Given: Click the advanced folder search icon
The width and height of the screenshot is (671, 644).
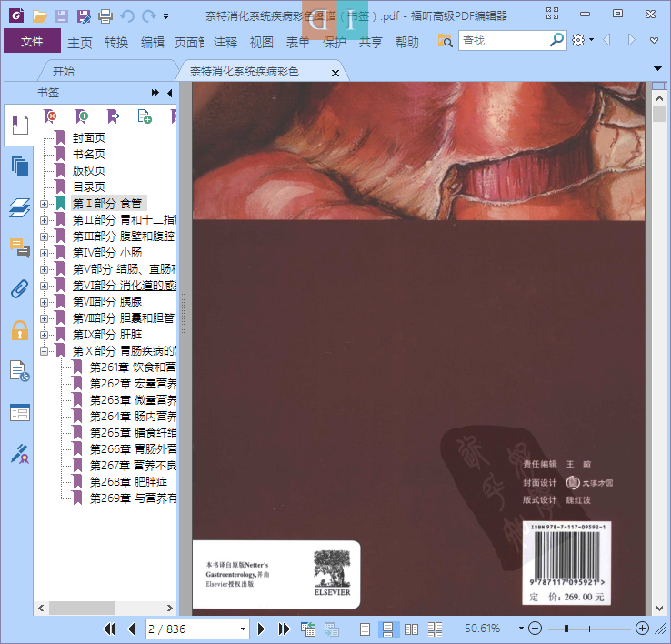Looking at the screenshot, I should [445, 41].
